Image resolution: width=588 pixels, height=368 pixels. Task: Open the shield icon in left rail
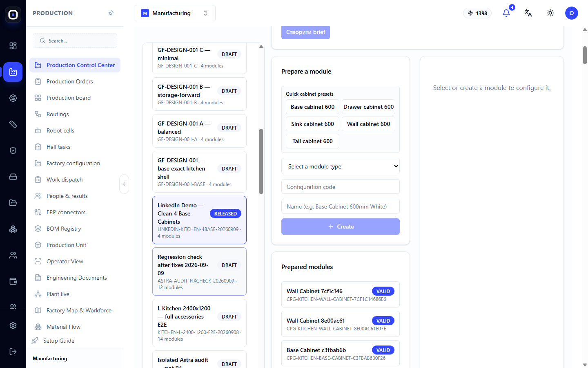pyautogui.click(x=13, y=150)
